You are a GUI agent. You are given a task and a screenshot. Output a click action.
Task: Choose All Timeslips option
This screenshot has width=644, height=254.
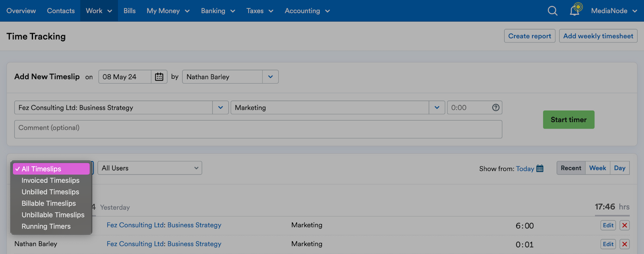point(51,169)
